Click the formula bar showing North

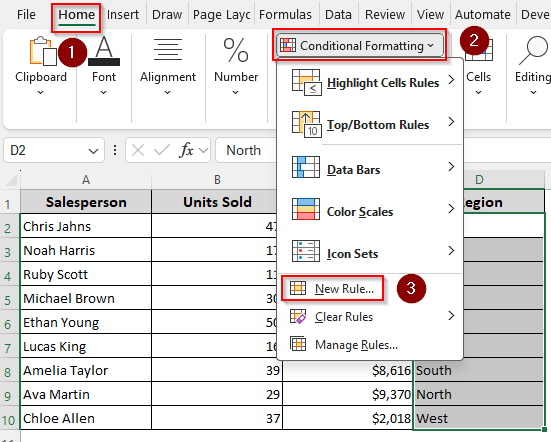pyautogui.click(x=246, y=150)
